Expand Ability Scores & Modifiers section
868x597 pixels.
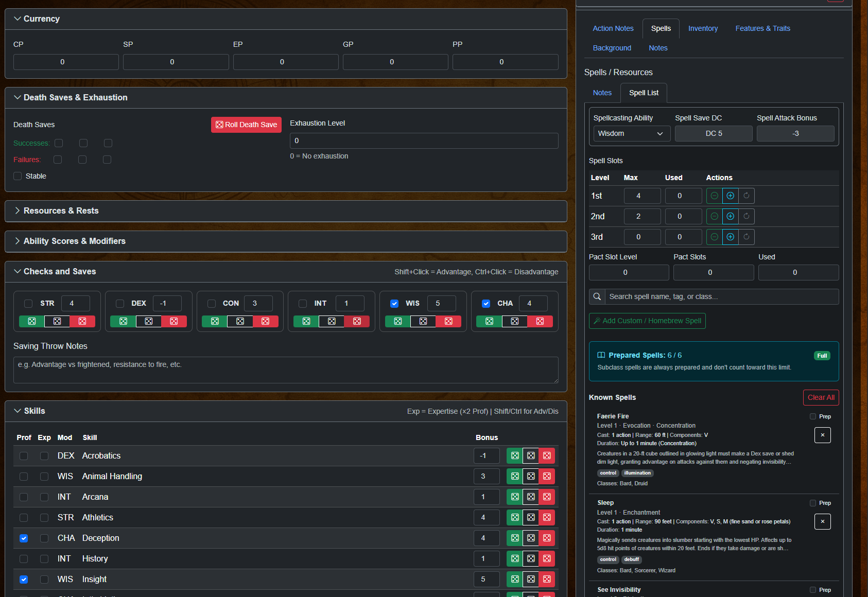[74, 241]
